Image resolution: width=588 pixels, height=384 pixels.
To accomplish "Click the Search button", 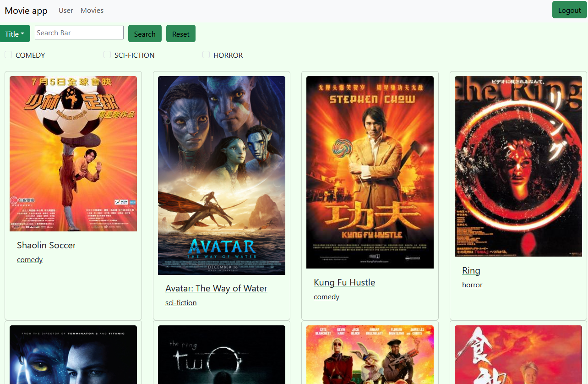I will 145,33.
